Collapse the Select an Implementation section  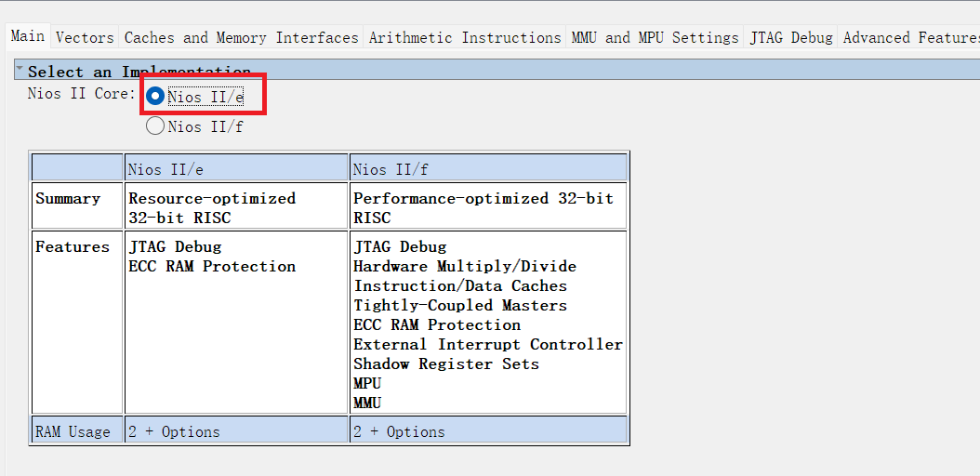pyautogui.click(x=20, y=70)
